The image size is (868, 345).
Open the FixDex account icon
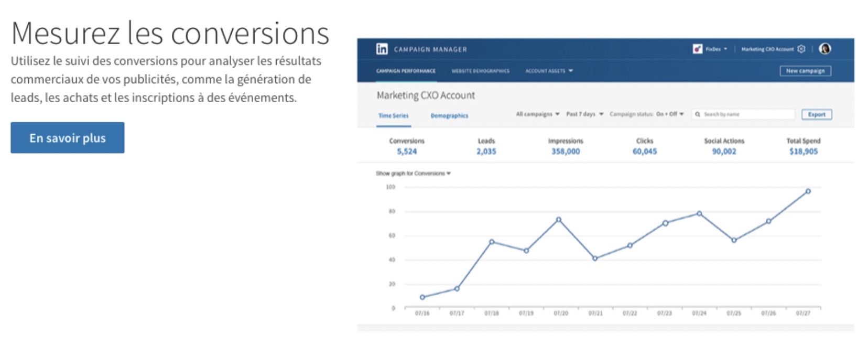[x=697, y=49]
